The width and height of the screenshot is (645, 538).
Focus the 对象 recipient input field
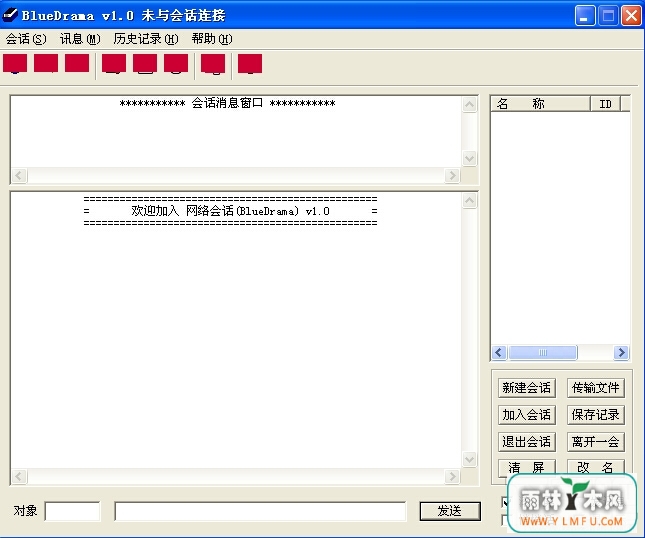click(x=72, y=511)
